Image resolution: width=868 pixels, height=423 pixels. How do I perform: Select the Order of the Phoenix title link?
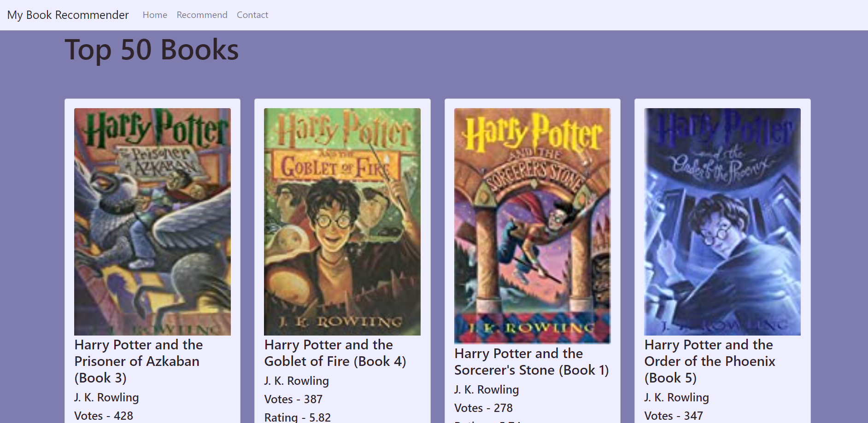[x=710, y=361]
